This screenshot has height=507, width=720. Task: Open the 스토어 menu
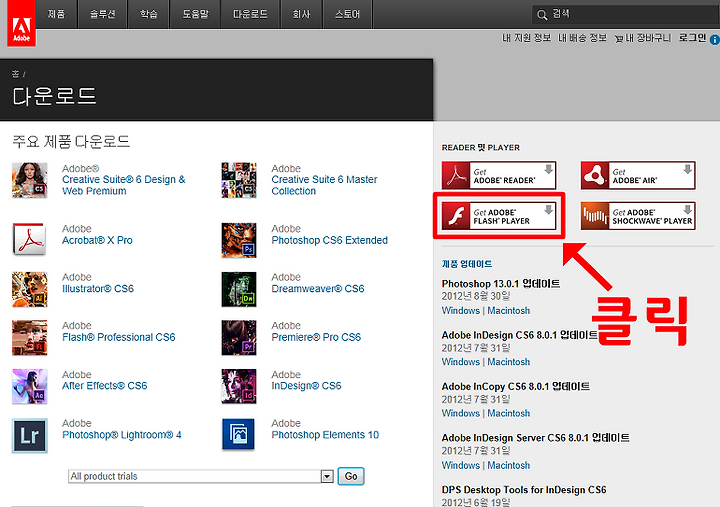348,14
